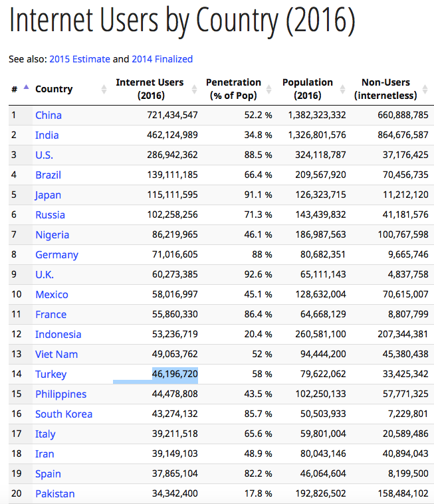Go to India's country page
The height and width of the screenshot is (504, 434).
[47, 135]
